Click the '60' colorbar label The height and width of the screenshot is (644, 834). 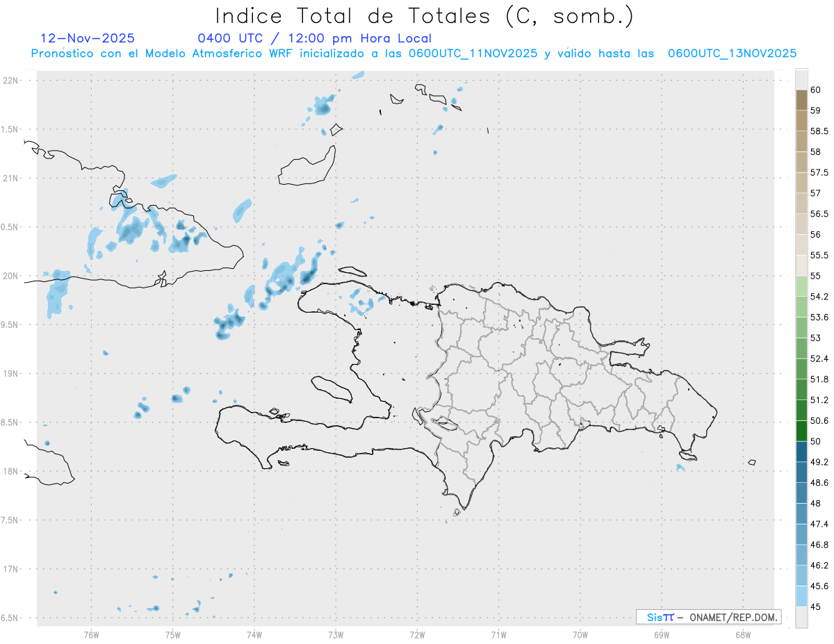[816, 90]
